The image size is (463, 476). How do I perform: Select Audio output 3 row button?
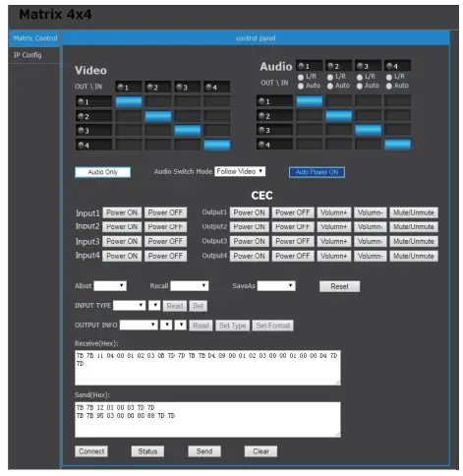[274, 130]
